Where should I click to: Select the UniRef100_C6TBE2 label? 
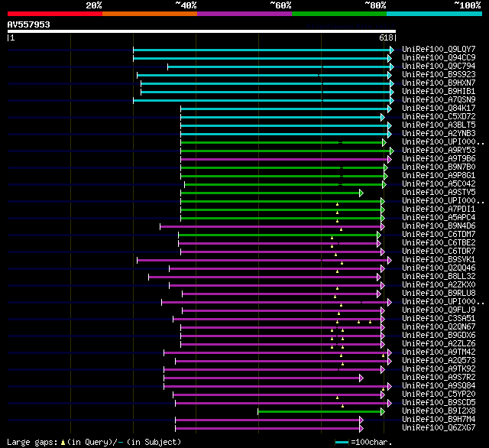click(x=439, y=243)
